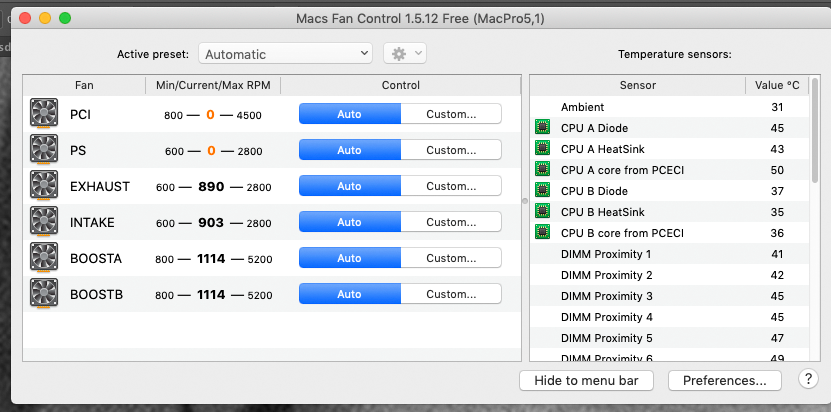Click the Value °C column header
831x412 pixels.
coord(777,85)
